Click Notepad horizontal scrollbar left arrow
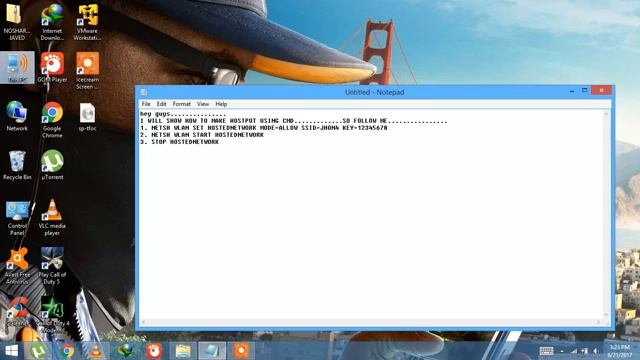640x360 pixels. click(143, 322)
